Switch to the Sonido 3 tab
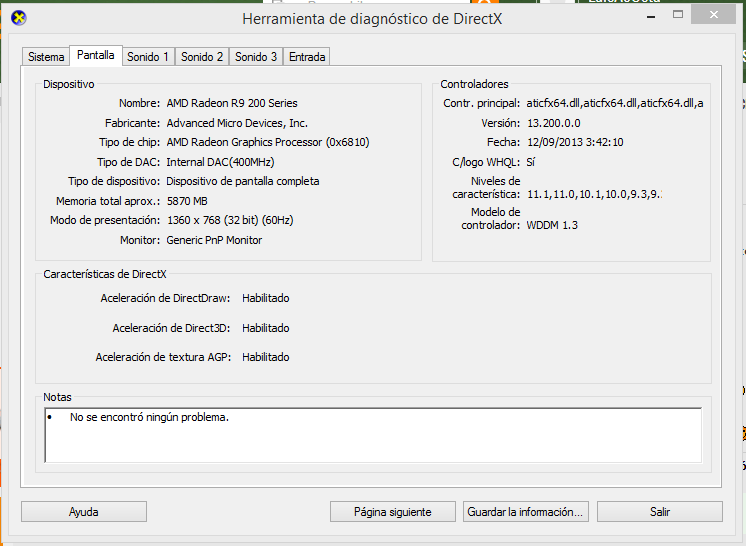Viewport: 746px width, 546px height. click(x=256, y=57)
